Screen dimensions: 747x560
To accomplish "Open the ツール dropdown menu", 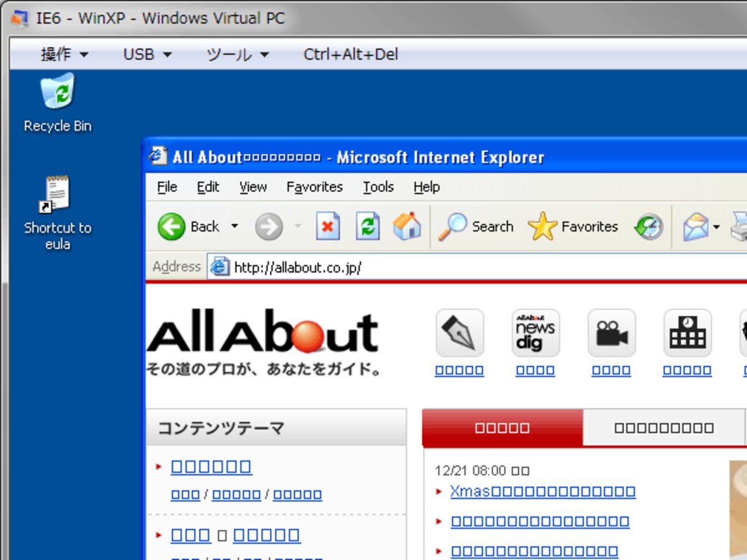I will click(x=238, y=55).
